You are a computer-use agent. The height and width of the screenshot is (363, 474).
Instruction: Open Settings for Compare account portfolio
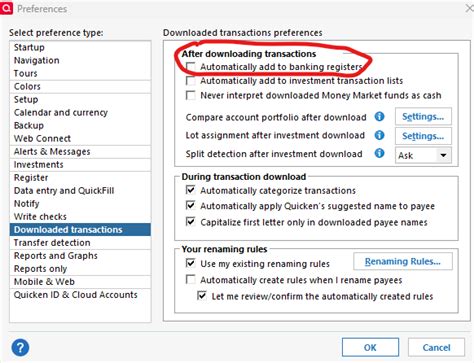click(423, 117)
